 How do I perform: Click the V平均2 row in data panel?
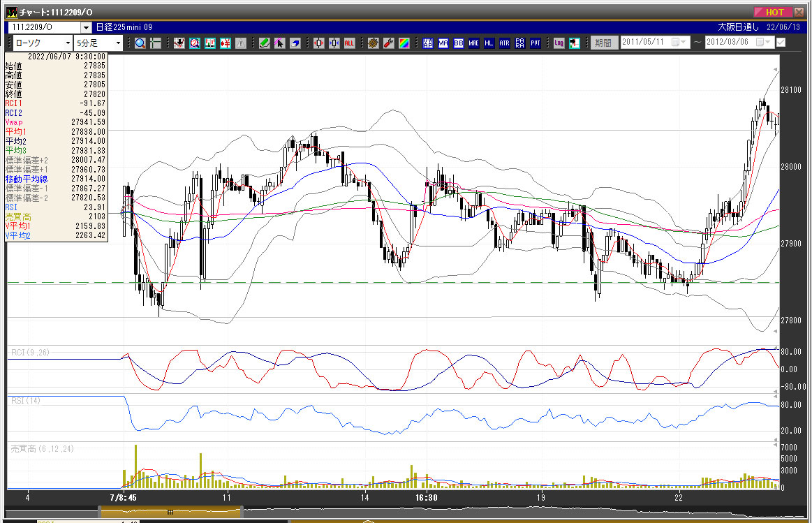click(x=55, y=235)
